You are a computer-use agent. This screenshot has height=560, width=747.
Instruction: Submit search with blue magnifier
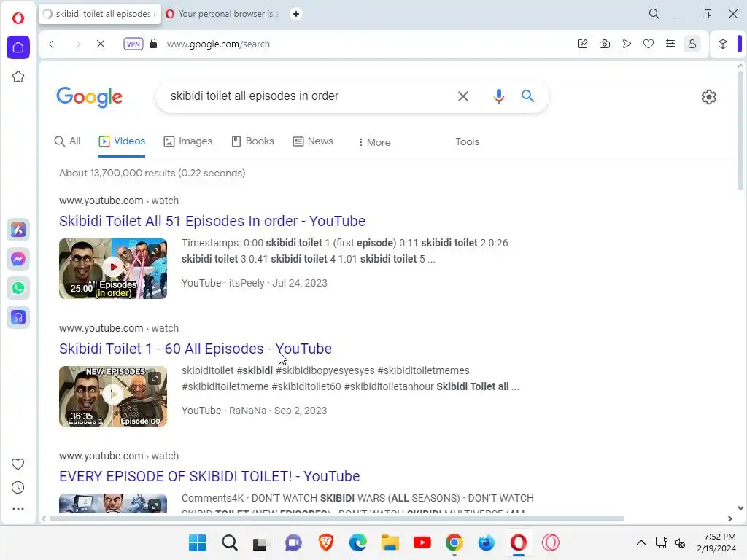pyautogui.click(x=527, y=96)
